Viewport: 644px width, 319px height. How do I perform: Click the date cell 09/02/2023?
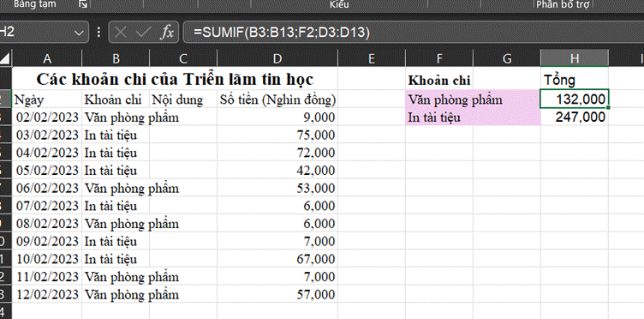(47, 241)
